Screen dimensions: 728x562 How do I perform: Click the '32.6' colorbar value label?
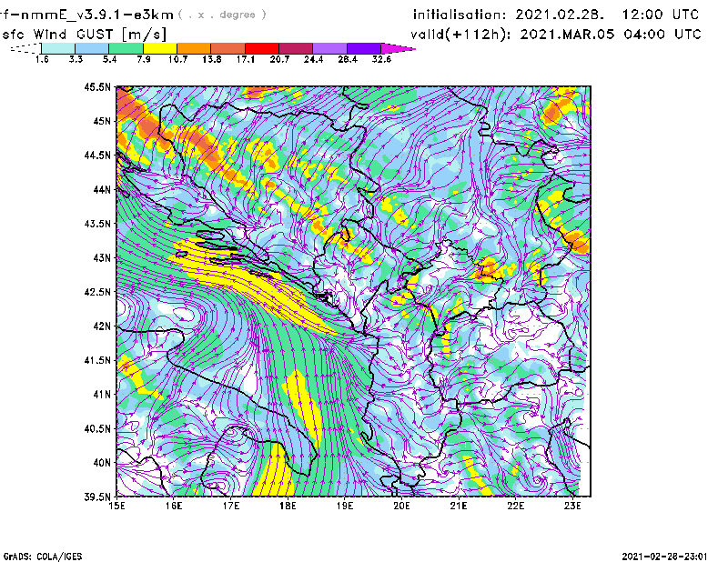coord(381,59)
